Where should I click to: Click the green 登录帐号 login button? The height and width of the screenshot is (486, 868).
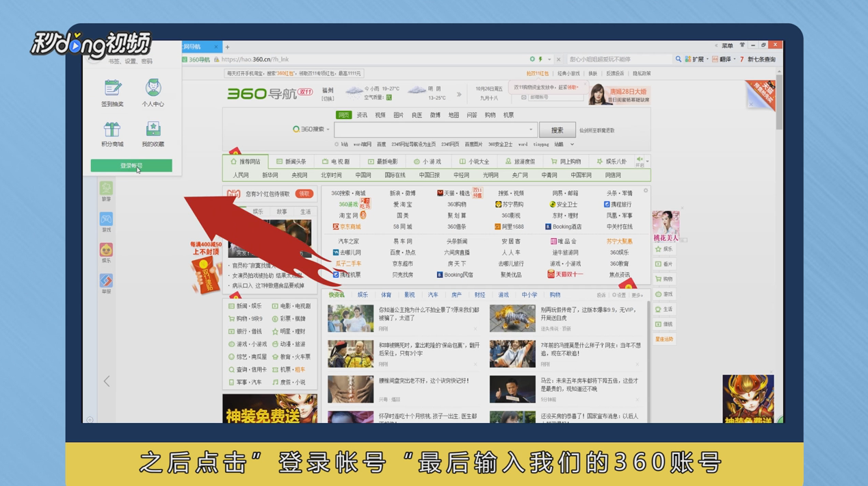(131, 166)
